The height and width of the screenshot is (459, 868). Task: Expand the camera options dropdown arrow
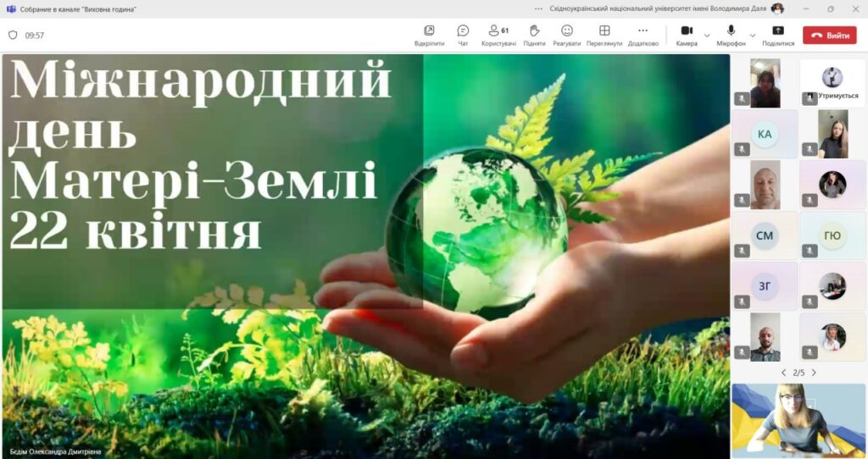(x=708, y=36)
